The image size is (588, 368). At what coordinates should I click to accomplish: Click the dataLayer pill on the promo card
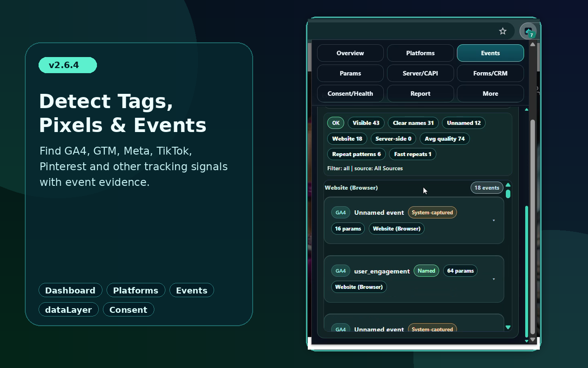tap(68, 310)
